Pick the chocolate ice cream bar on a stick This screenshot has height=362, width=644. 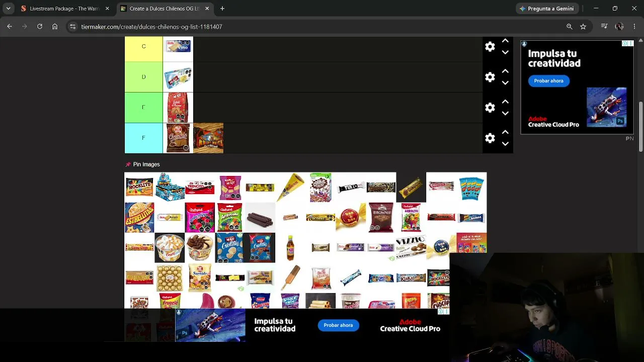(x=290, y=278)
